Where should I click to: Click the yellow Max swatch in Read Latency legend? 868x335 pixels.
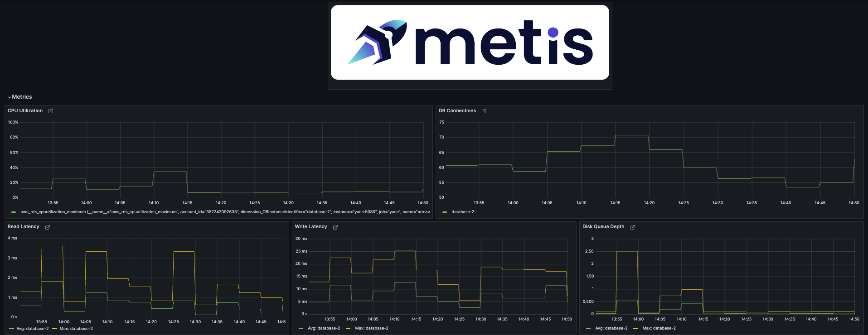click(x=54, y=329)
